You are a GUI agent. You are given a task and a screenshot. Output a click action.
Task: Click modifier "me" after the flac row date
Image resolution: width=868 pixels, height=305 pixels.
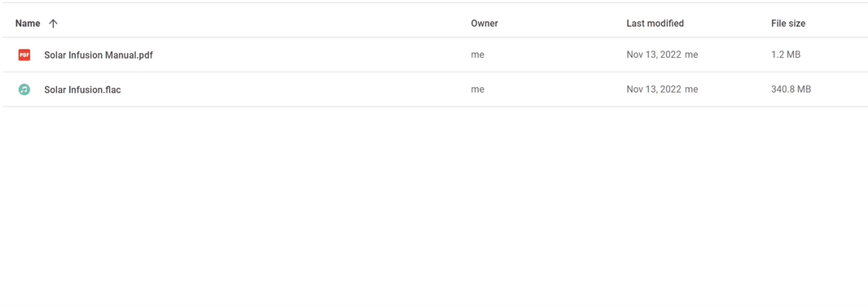[x=691, y=89]
